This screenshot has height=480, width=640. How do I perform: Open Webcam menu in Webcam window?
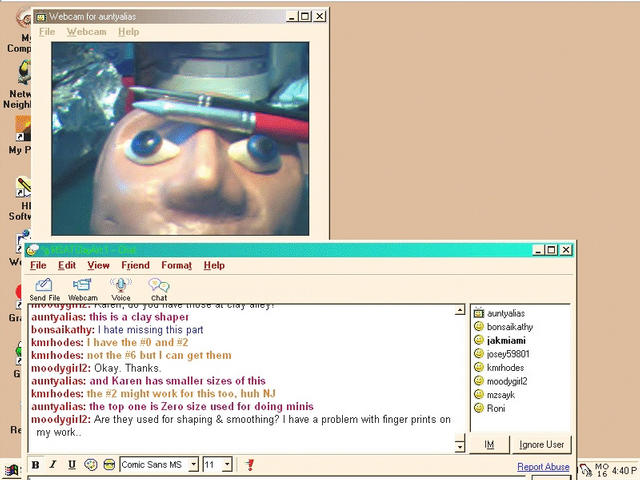coord(87,32)
